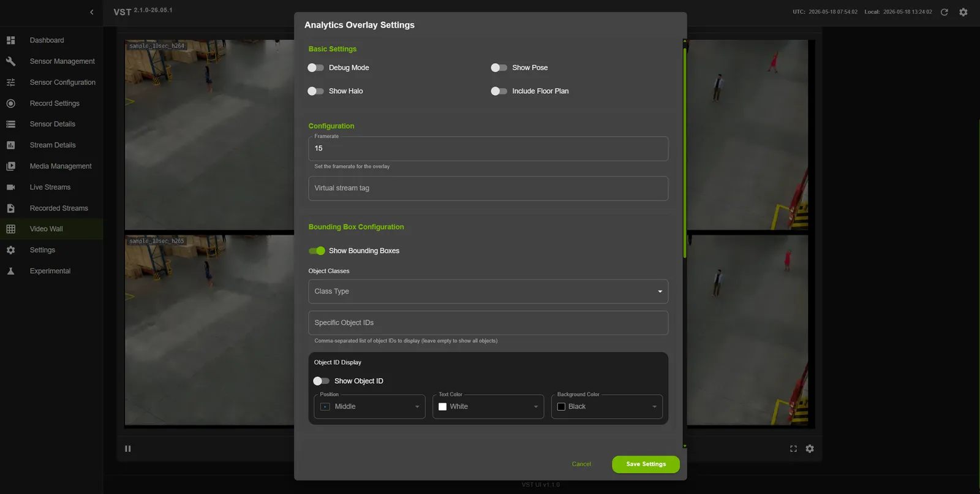Click the Experimental flask icon
This screenshot has height=494, width=980.
point(10,271)
